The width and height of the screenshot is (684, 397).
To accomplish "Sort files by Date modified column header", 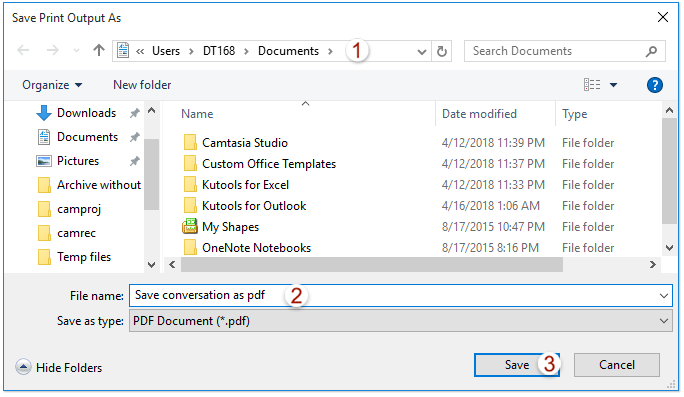I will [479, 114].
